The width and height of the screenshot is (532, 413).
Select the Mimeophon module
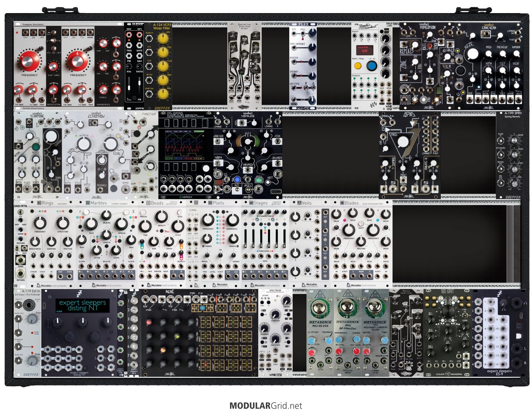427,66
